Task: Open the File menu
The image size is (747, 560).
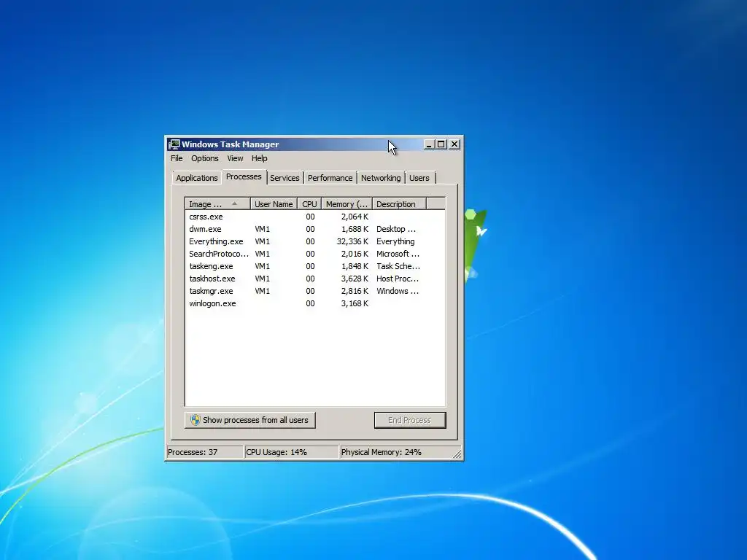Action: [177, 158]
